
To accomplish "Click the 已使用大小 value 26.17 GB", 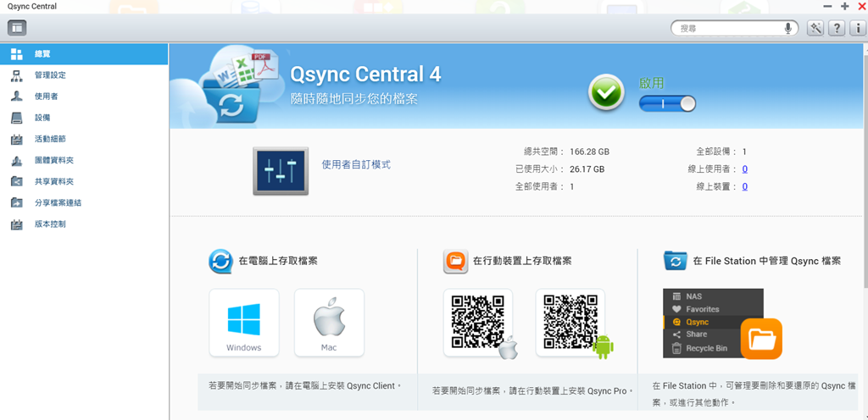I will pos(587,169).
